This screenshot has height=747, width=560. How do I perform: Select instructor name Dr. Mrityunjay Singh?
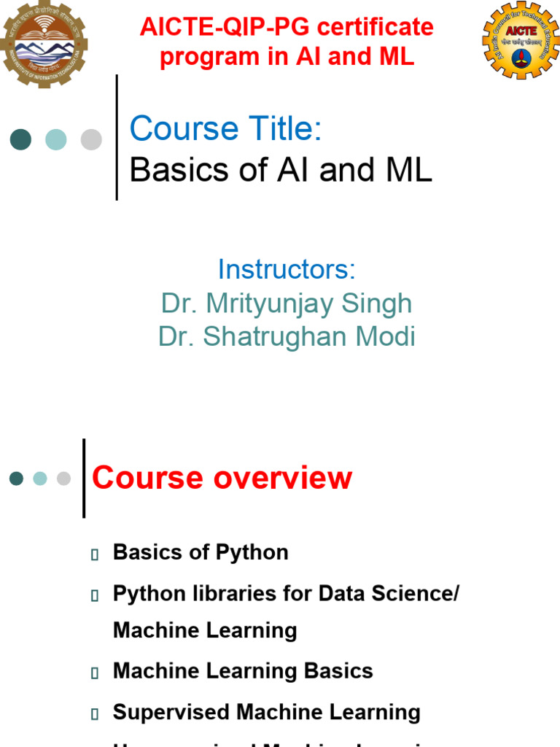point(287,304)
